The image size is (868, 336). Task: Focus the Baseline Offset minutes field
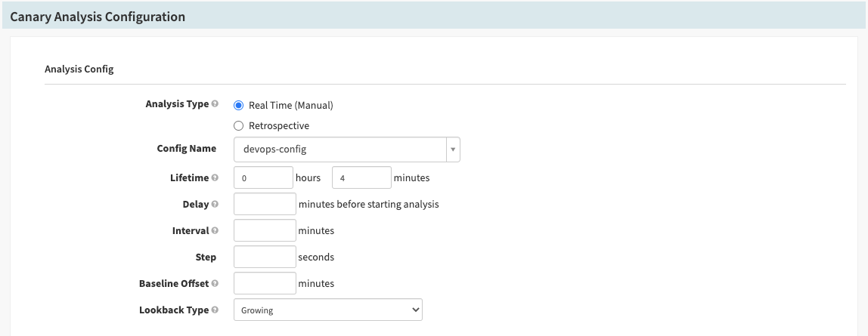click(x=265, y=283)
